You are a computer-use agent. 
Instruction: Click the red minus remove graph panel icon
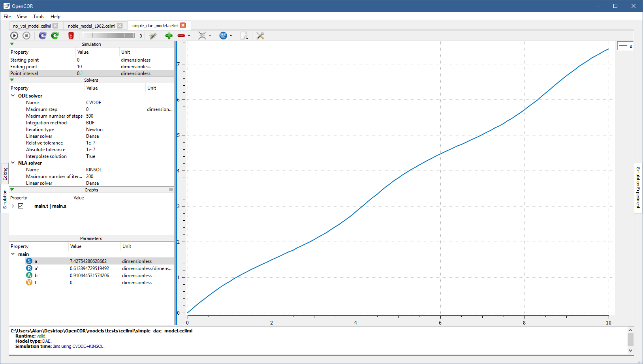181,36
